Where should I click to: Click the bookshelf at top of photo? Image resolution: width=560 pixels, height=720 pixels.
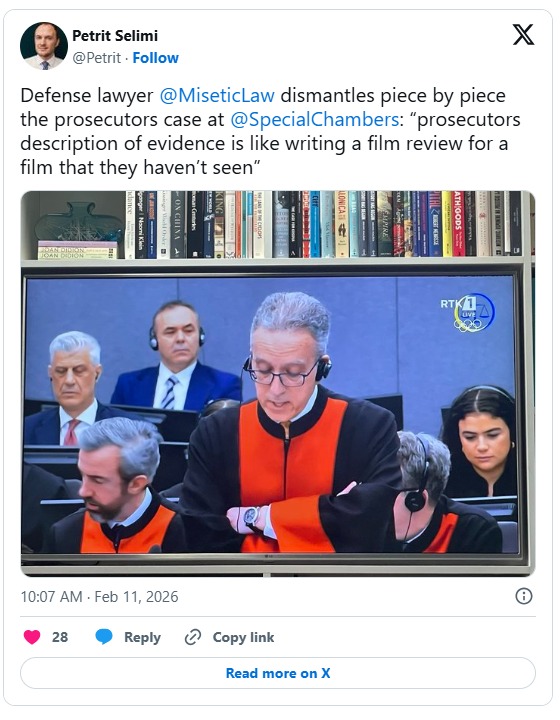(x=278, y=225)
